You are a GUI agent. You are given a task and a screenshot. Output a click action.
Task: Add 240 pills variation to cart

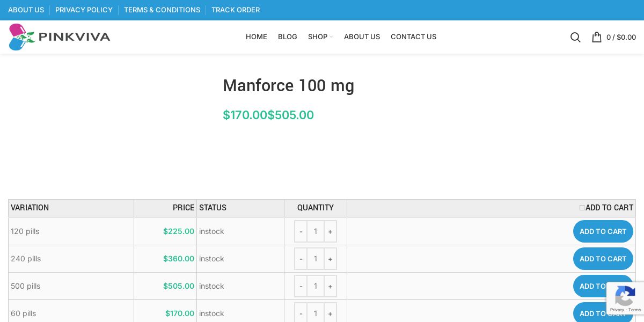tap(603, 259)
